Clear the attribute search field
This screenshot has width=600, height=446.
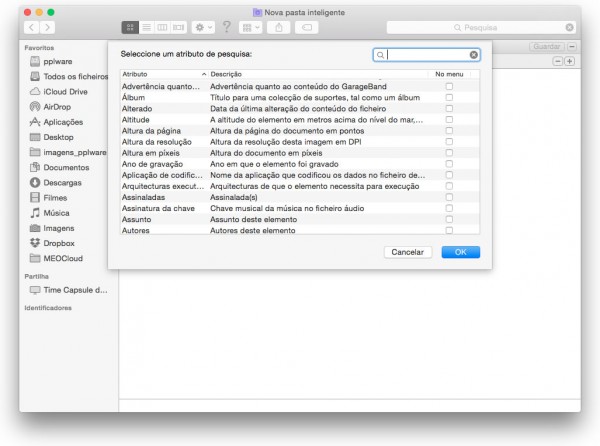tap(473, 55)
